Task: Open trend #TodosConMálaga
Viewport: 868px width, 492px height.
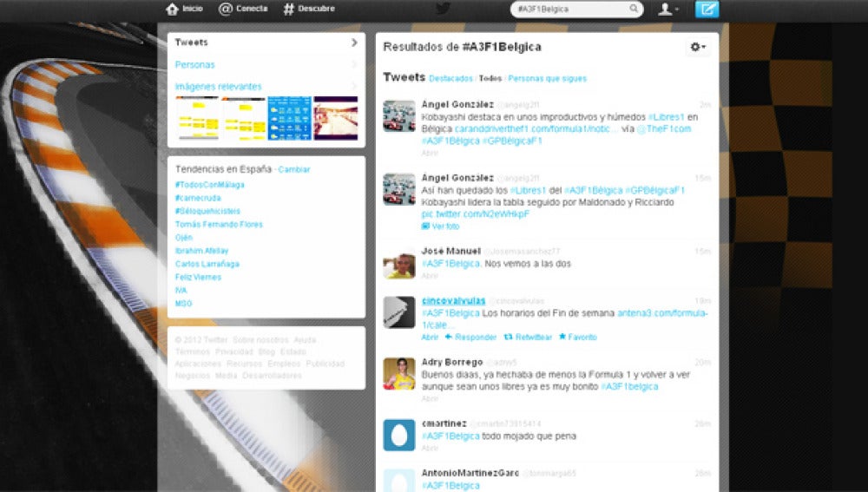Action: [210, 185]
